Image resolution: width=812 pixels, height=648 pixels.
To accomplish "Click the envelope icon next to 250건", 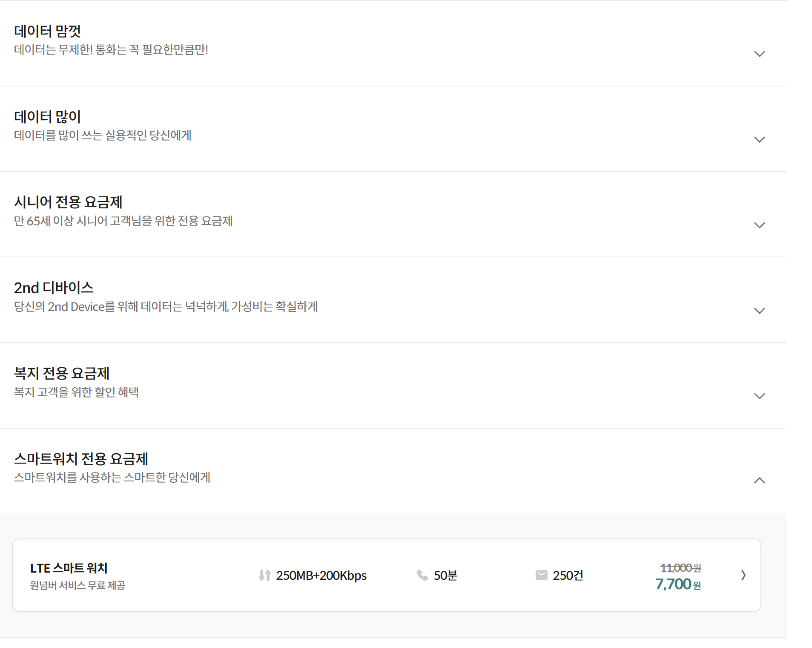I will (x=541, y=575).
